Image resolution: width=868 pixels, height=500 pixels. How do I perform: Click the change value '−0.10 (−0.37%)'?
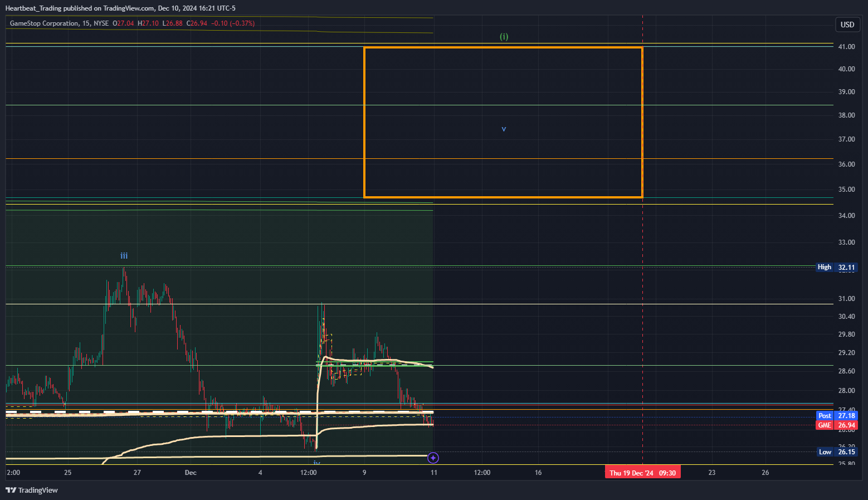click(233, 23)
